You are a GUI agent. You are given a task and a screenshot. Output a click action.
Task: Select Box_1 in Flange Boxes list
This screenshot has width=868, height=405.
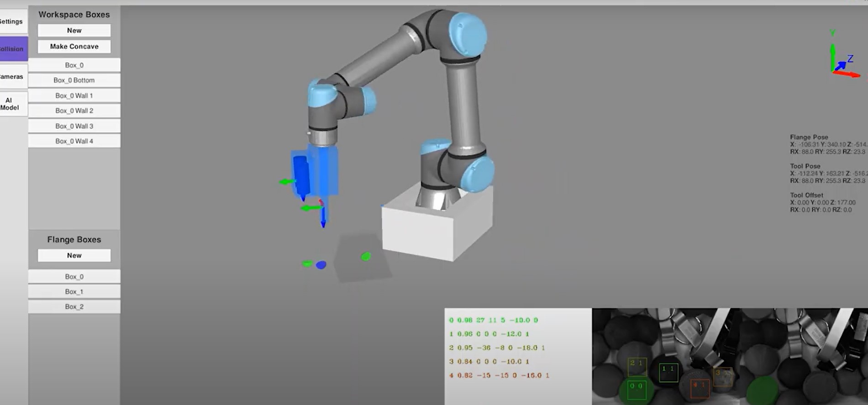pos(74,292)
